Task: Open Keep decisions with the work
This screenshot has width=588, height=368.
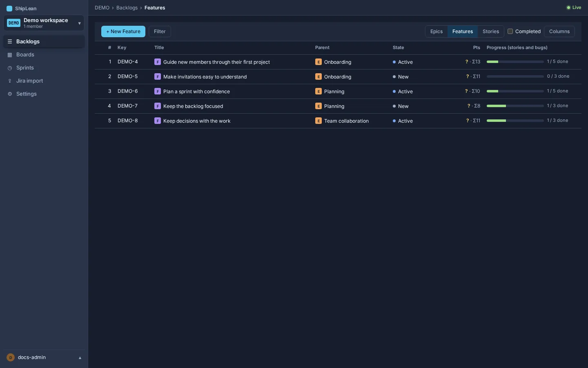Action: point(197,121)
